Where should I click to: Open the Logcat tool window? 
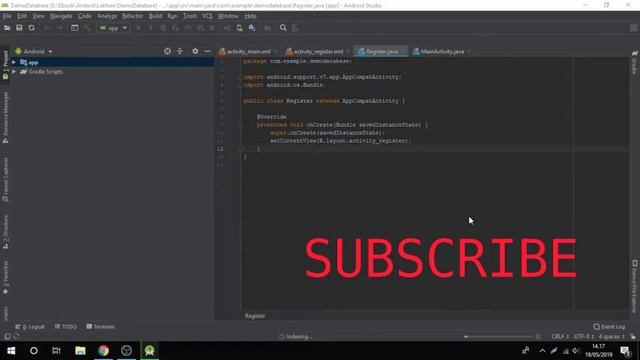click(x=30, y=327)
